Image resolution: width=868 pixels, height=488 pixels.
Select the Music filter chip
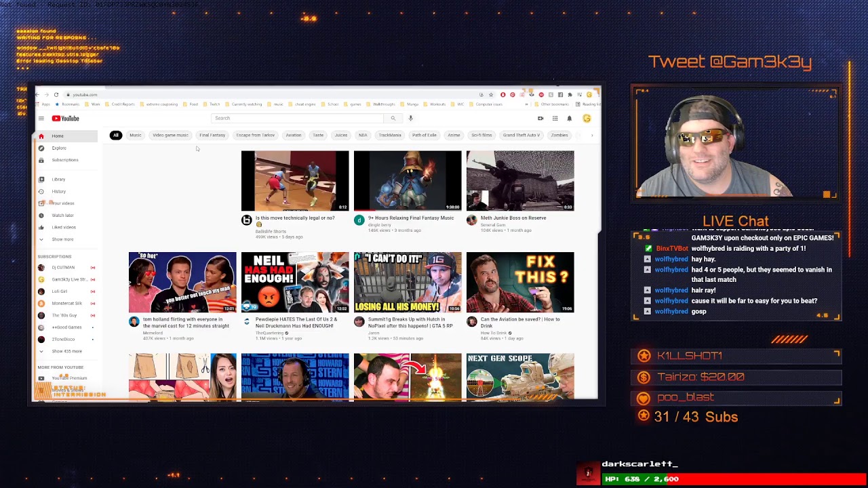click(136, 136)
